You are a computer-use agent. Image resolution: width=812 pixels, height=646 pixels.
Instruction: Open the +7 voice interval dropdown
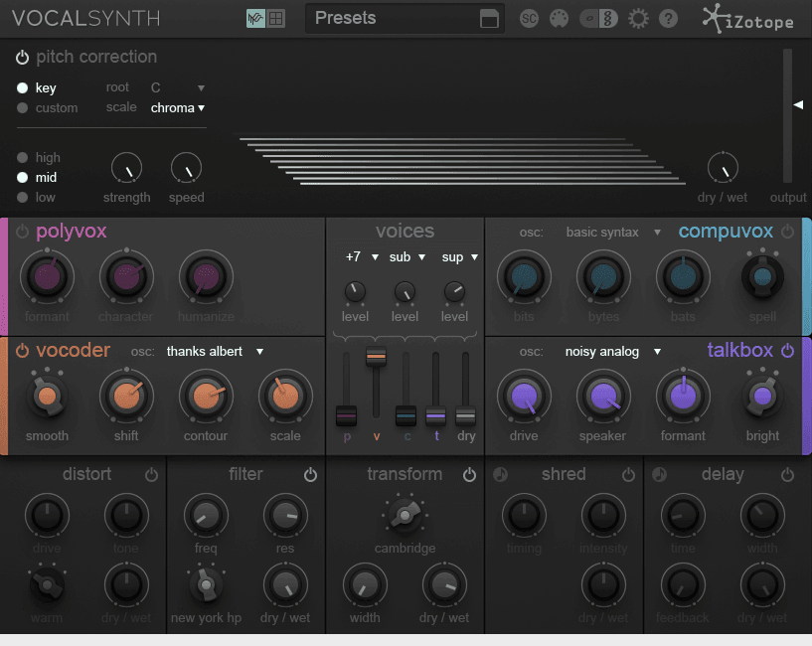[362, 257]
